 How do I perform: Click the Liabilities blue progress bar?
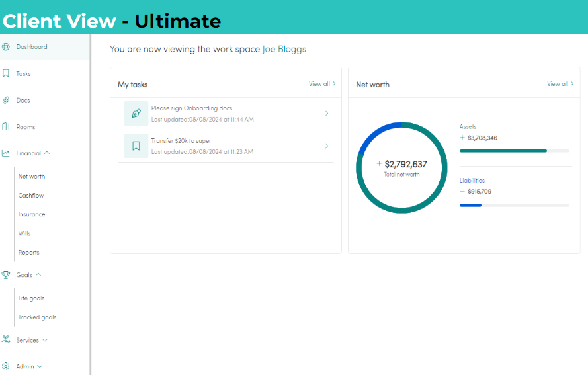(470, 205)
